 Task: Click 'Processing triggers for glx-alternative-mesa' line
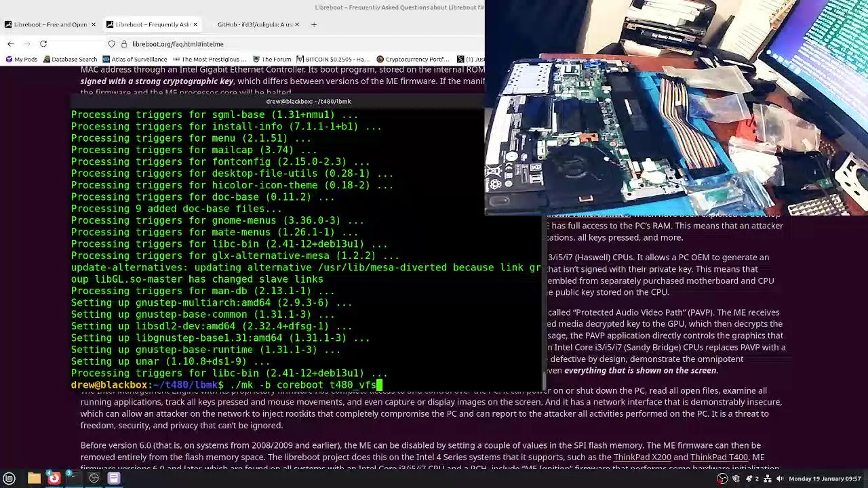235,256
